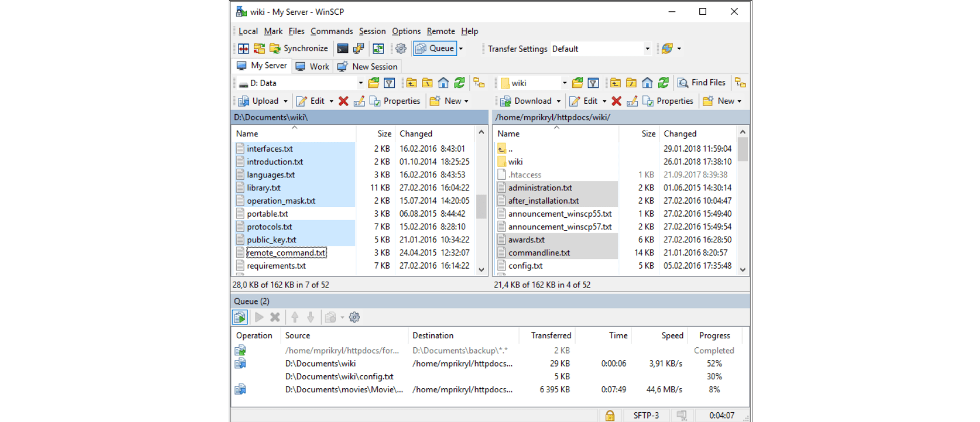The width and height of the screenshot is (980, 422).
Task: Refresh the remote panel with green arrows
Action: pos(663,83)
